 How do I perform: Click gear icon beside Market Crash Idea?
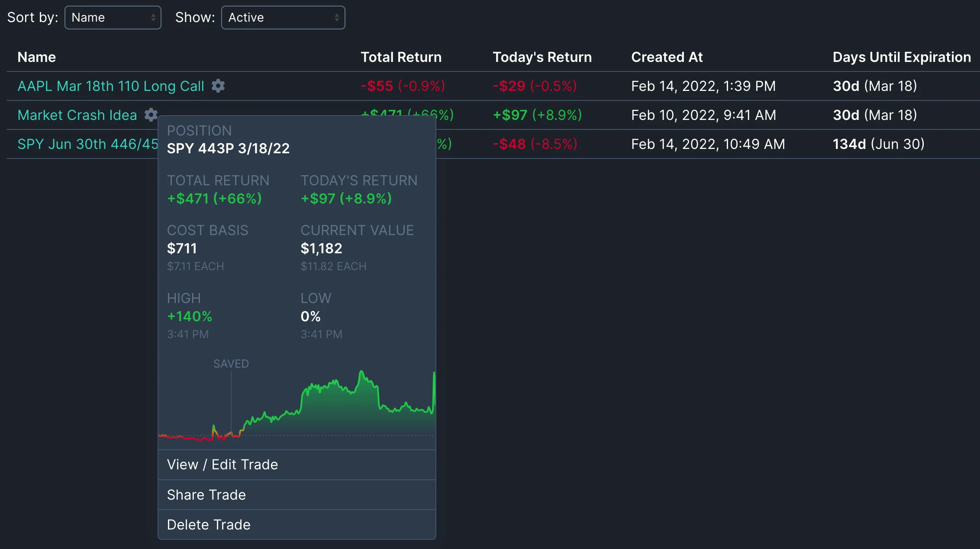click(151, 115)
